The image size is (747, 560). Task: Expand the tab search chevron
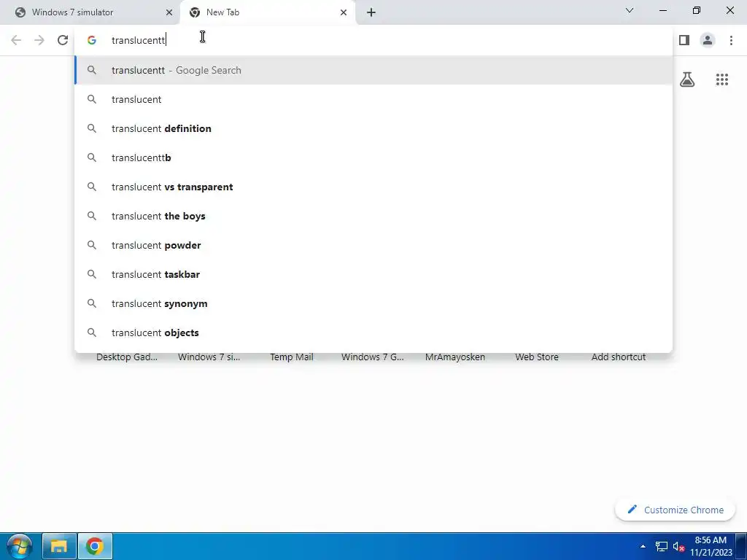point(630,10)
